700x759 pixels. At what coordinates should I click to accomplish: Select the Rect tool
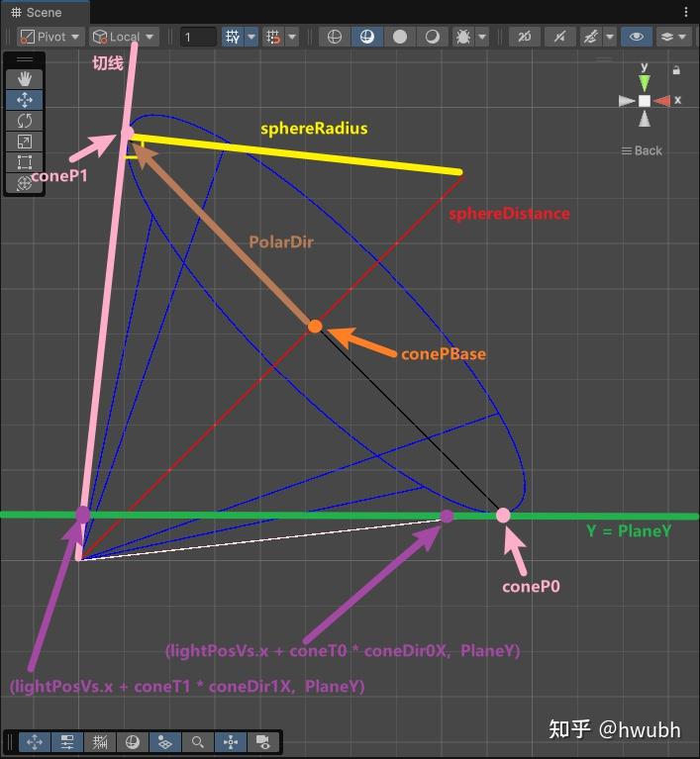24,161
